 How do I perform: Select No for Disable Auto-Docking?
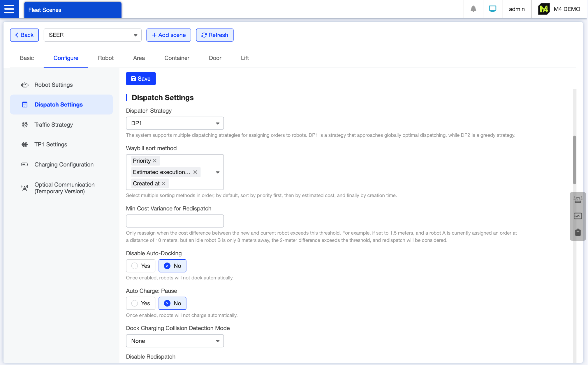coord(172,266)
